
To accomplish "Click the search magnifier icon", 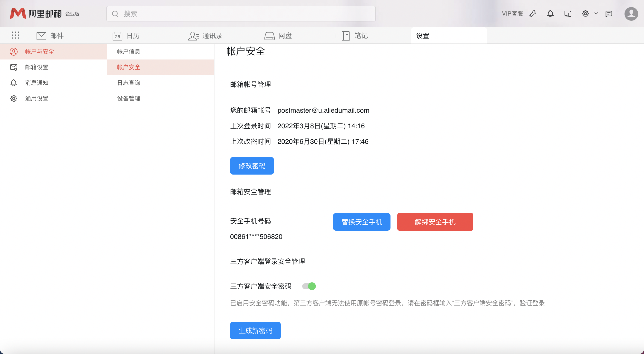I will tap(115, 14).
